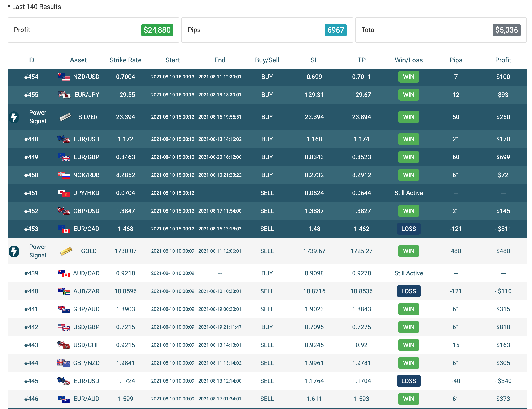Click the gray $5,036 Total value

pyautogui.click(x=507, y=30)
